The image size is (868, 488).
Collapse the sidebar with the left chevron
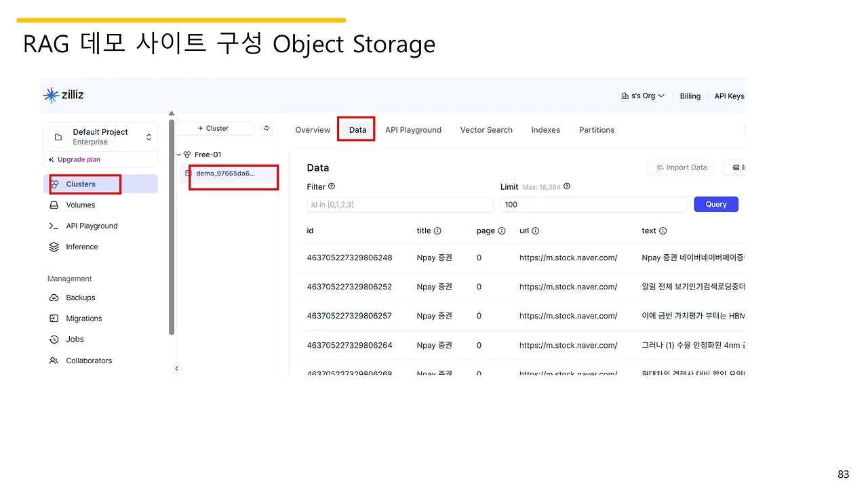click(177, 369)
